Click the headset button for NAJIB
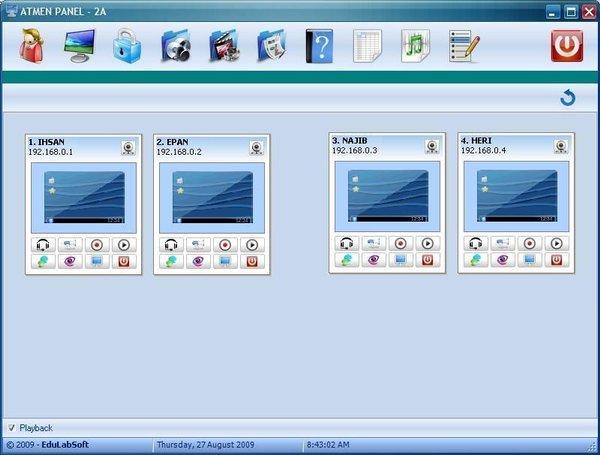600x455 pixels. pyautogui.click(x=346, y=243)
